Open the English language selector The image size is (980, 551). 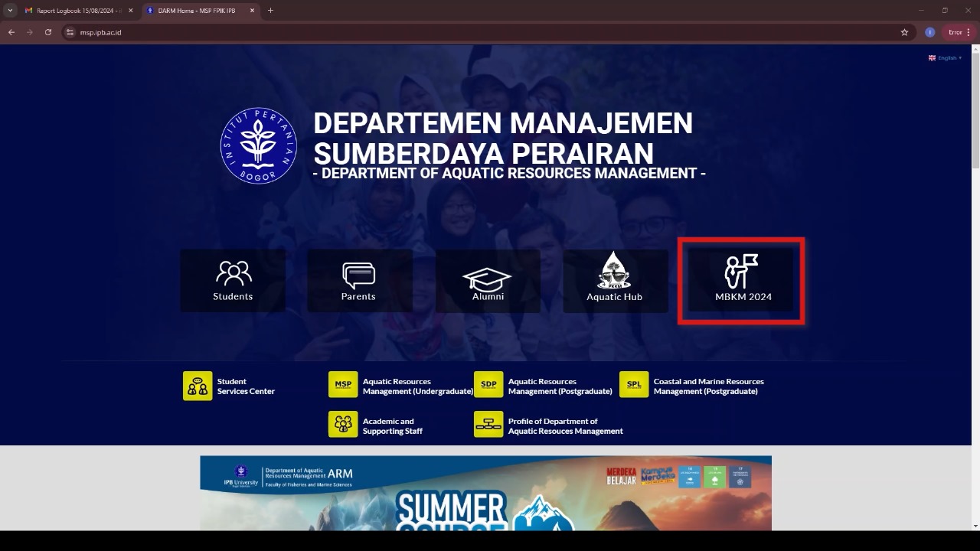coord(945,58)
